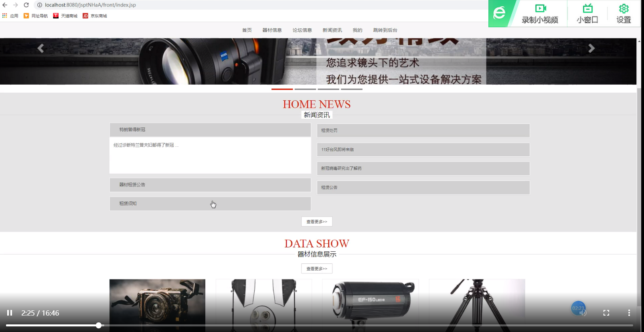Expand the 11好台风即将来临 news item
644x332 pixels.
[x=423, y=150]
